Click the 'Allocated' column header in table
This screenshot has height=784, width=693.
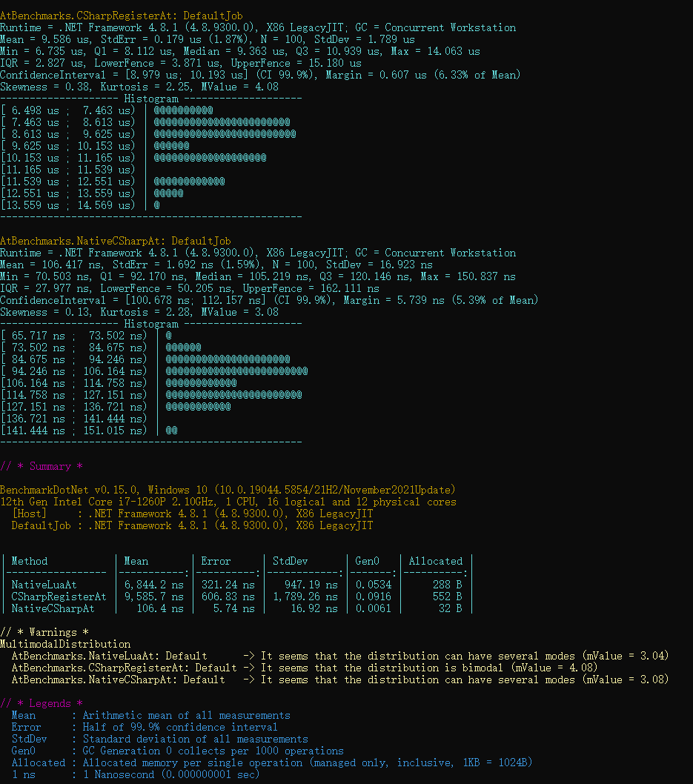[436, 562]
